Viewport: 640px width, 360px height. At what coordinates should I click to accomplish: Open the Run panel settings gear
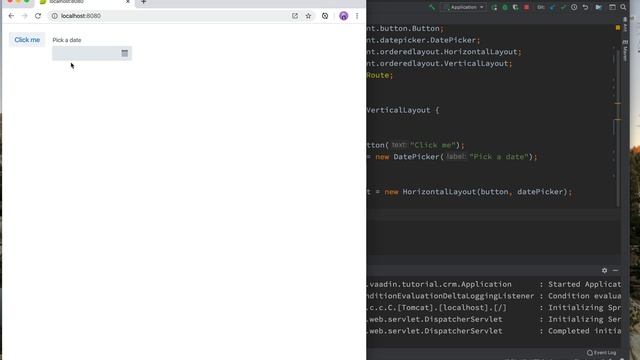click(x=604, y=271)
